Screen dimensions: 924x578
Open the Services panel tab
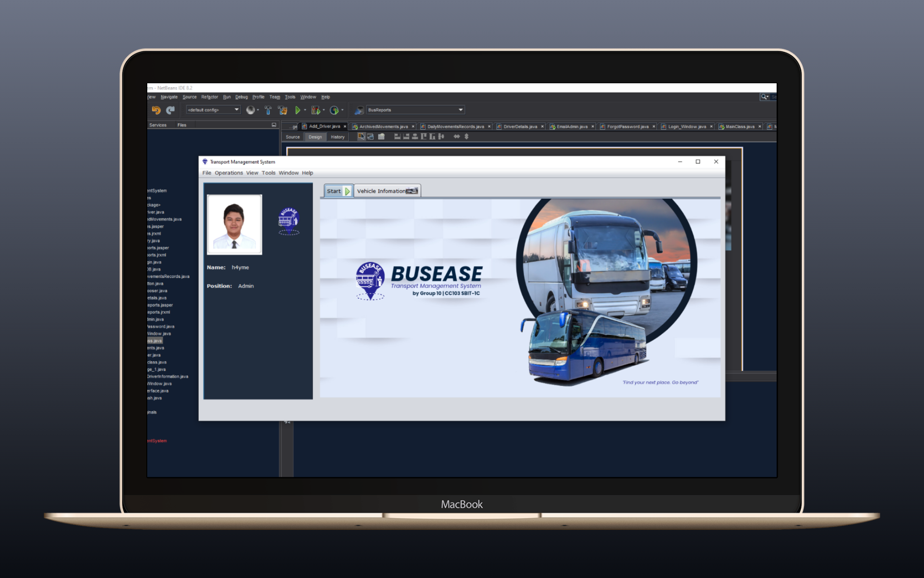point(158,125)
